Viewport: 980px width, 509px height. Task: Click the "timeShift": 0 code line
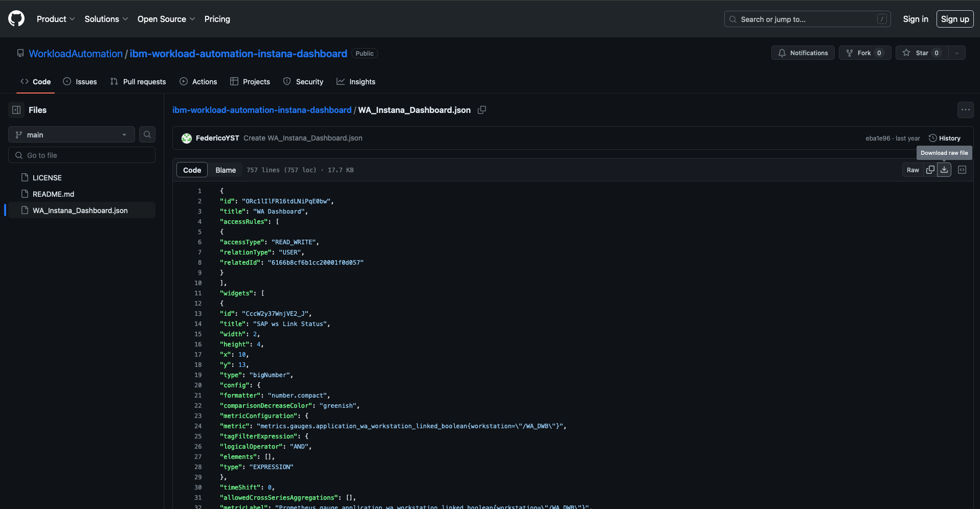[248, 487]
